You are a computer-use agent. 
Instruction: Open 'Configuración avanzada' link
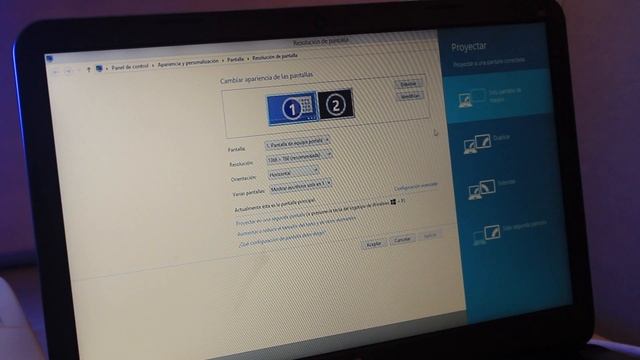tap(416, 186)
